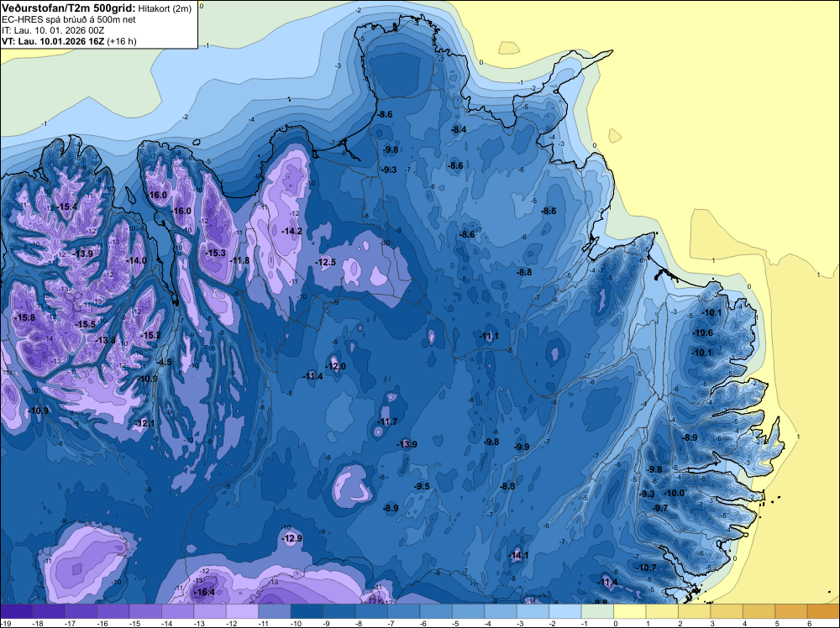Click the -9.7 temperature value

tap(660, 508)
